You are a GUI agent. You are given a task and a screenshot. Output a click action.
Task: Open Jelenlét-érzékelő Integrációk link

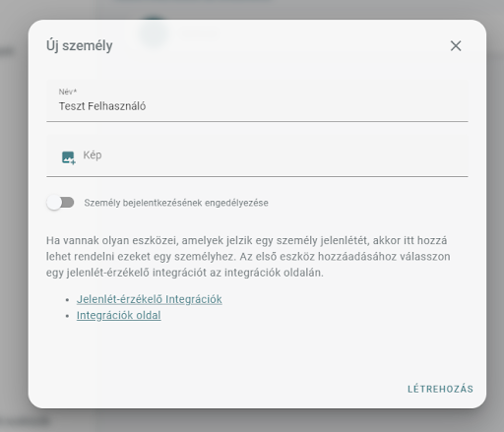(x=150, y=299)
